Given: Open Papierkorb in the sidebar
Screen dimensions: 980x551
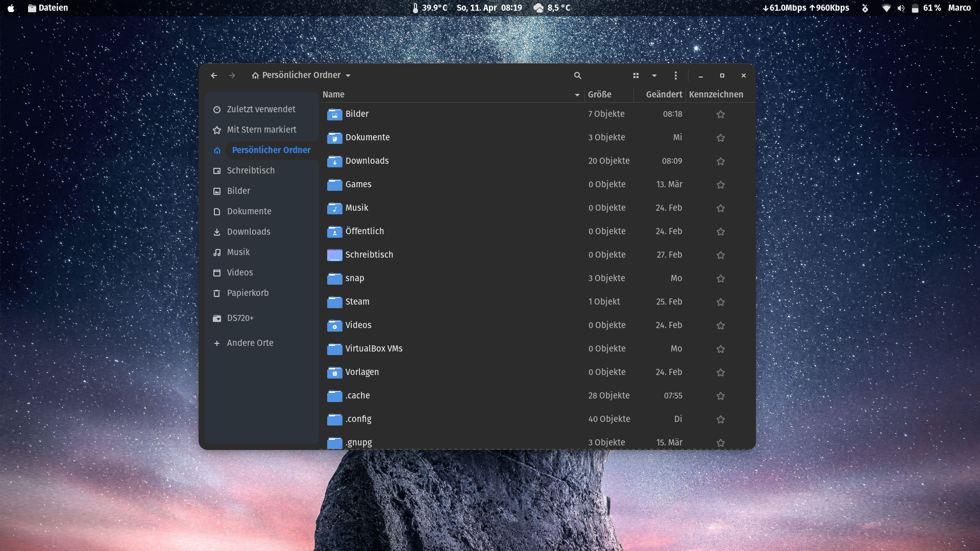Looking at the screenshot, I should tap(248, 293).
